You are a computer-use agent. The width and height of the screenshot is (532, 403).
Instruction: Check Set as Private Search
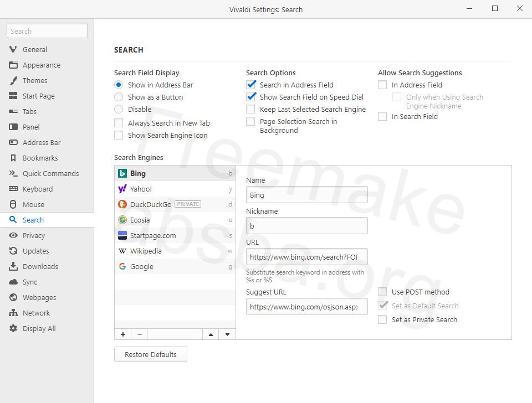pos(382,319)
